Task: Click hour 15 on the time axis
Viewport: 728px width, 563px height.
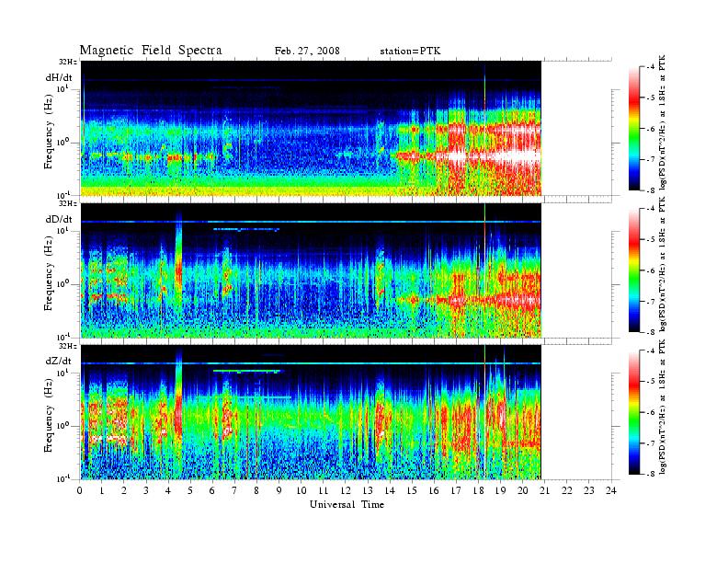Action: coord(413,491)
